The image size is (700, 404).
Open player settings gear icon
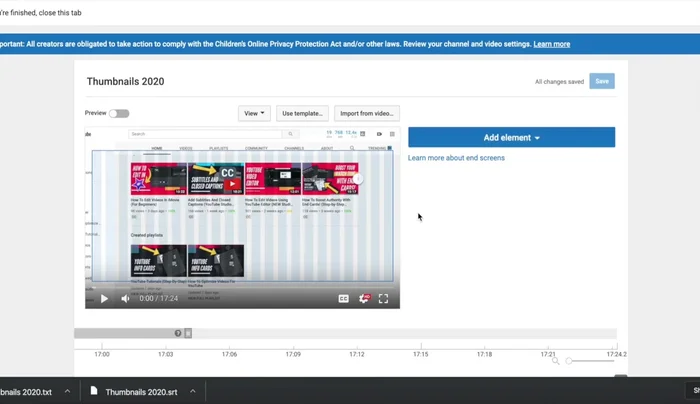click(x=364, y=298)
